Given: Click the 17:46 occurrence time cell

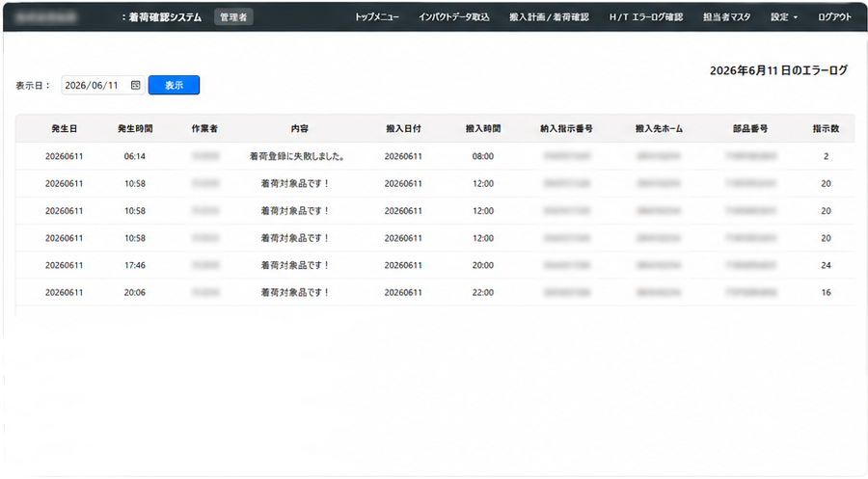Looking at the screenshot, I should click(134, 265).
